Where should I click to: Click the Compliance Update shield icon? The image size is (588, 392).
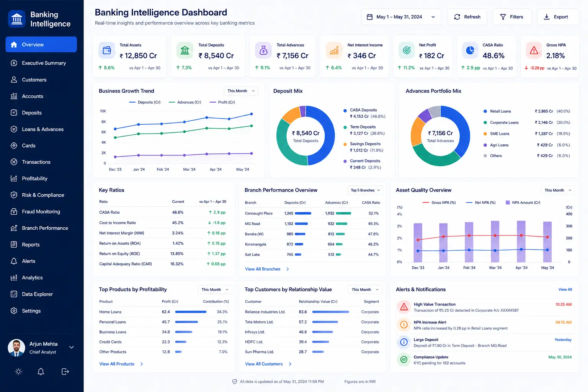click(x=404, y=359)
